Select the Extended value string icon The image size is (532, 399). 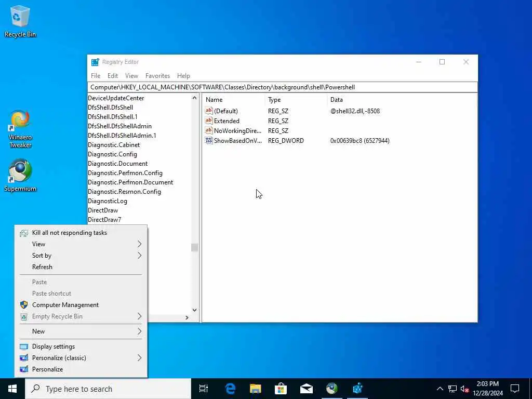[x=209, y=121]
